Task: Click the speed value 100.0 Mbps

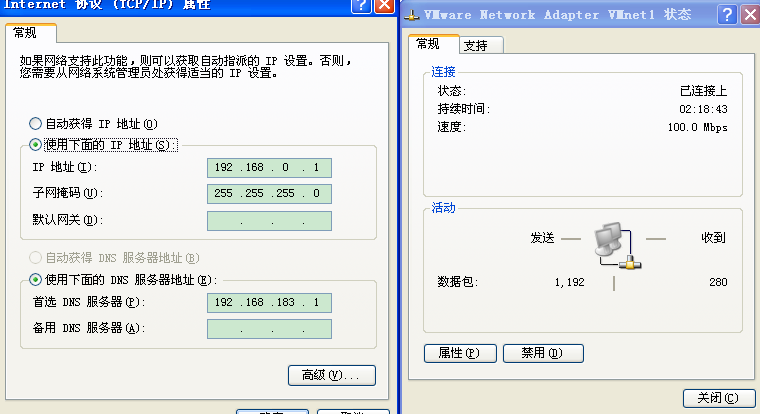Action: [x=697, y=127]
